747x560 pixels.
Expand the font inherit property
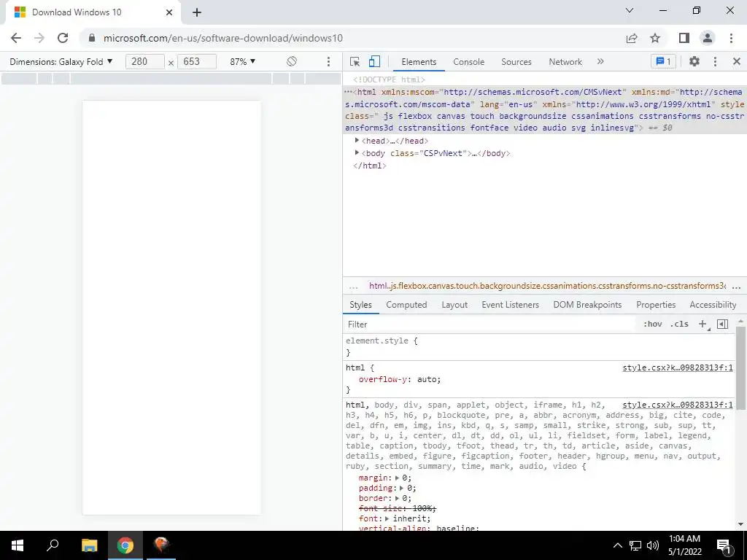coord(387,518)
